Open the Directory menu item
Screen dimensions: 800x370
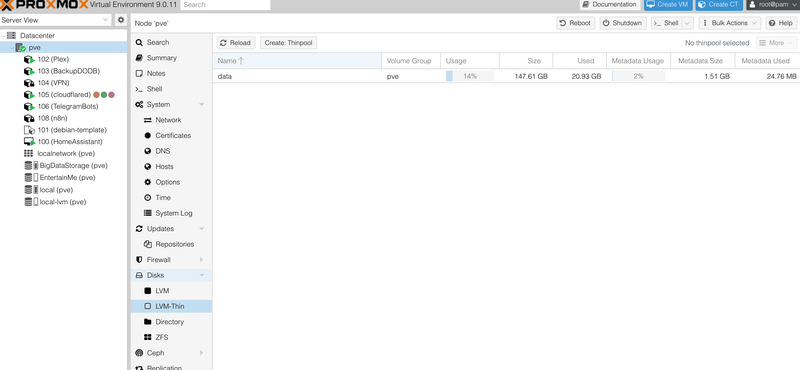[x=171, y=322]
